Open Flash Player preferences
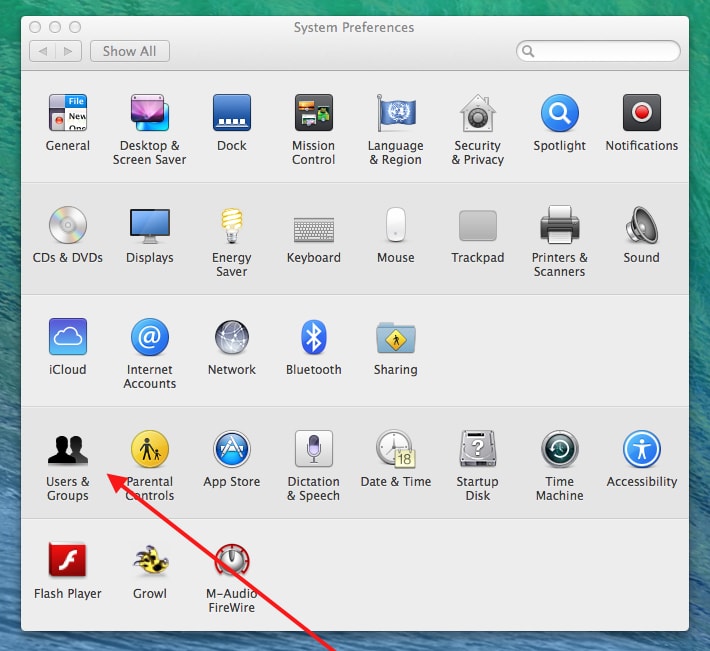Viewport: 710px width, 651px height. click(67, 560)
